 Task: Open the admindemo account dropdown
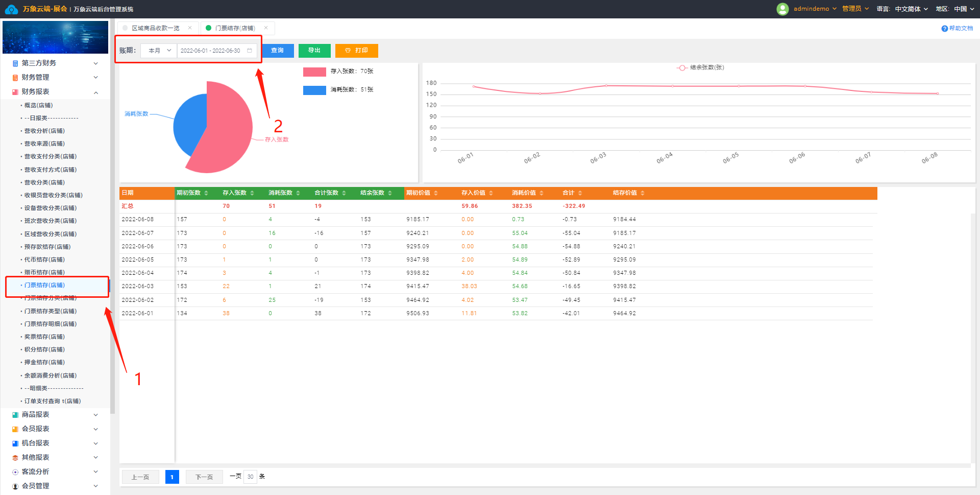[x=815, y=9]
